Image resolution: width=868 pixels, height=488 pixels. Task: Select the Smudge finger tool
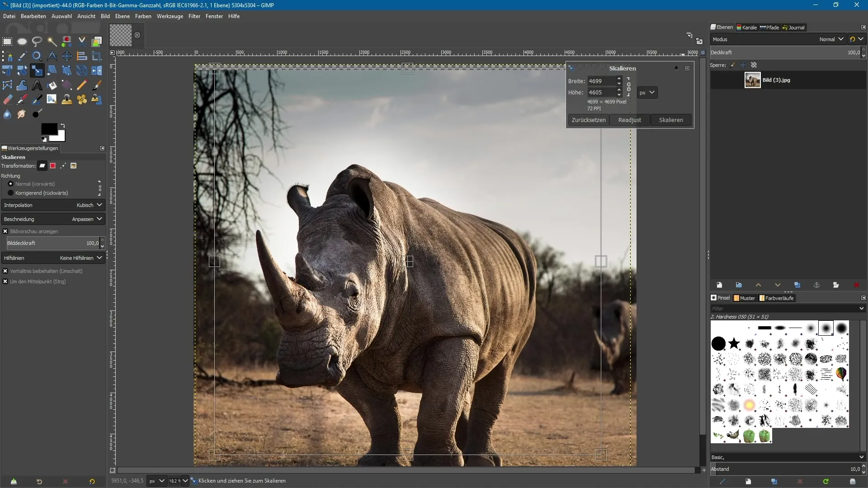point(22,114)
